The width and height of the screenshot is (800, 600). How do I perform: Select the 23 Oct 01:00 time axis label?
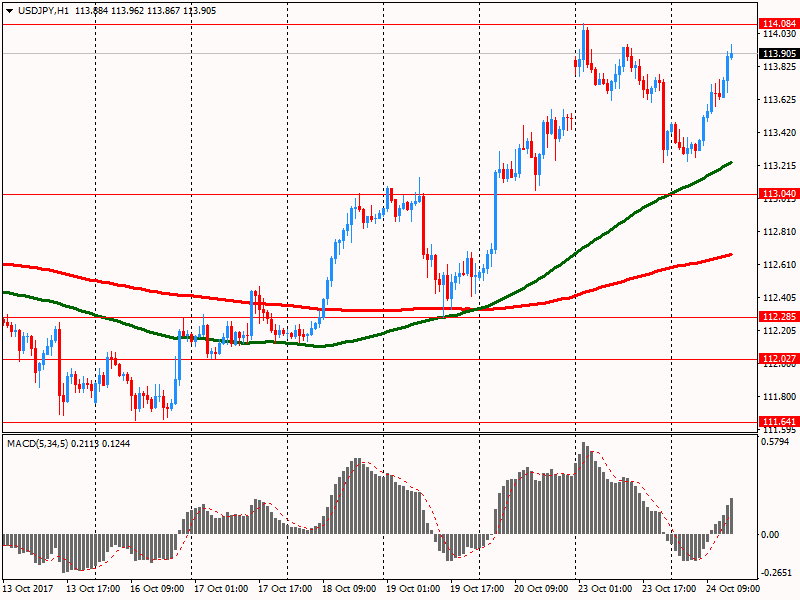(605, 589)
